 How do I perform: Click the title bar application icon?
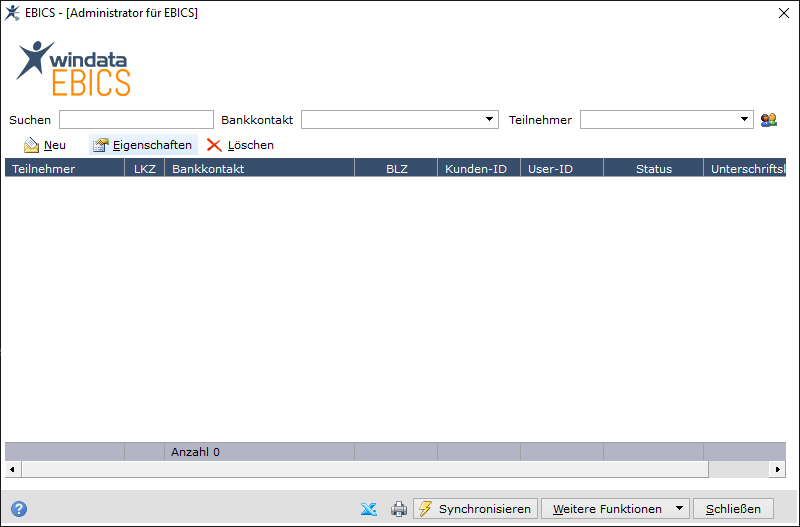tap(12, 13)
